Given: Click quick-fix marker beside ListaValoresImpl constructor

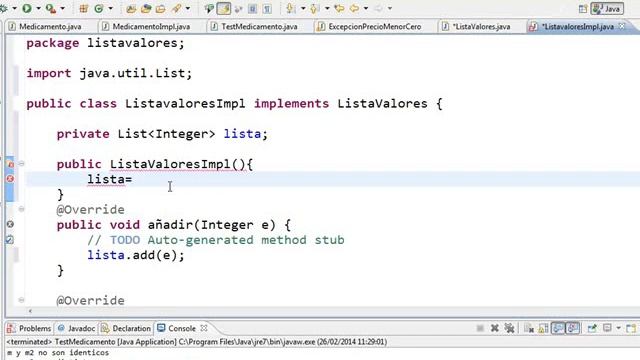Looking at the screenshot, I should click(x=10, y=164).
